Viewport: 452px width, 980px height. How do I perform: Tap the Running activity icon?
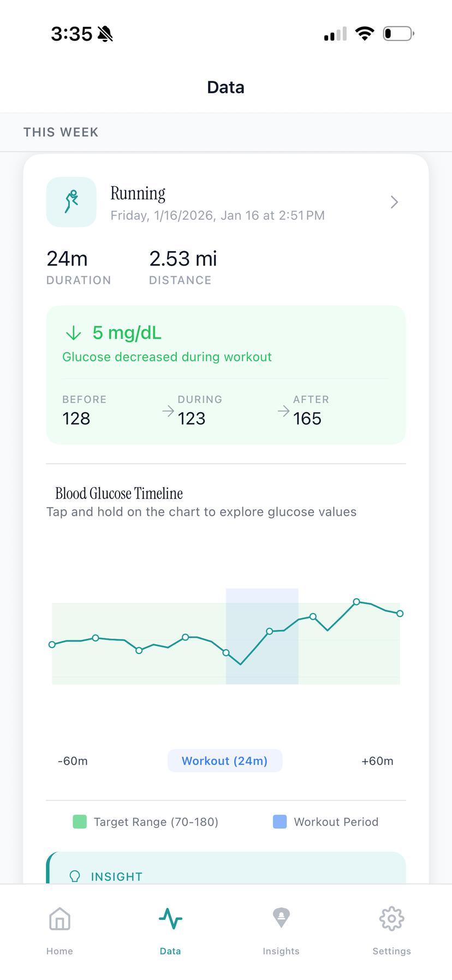point(71,202)
